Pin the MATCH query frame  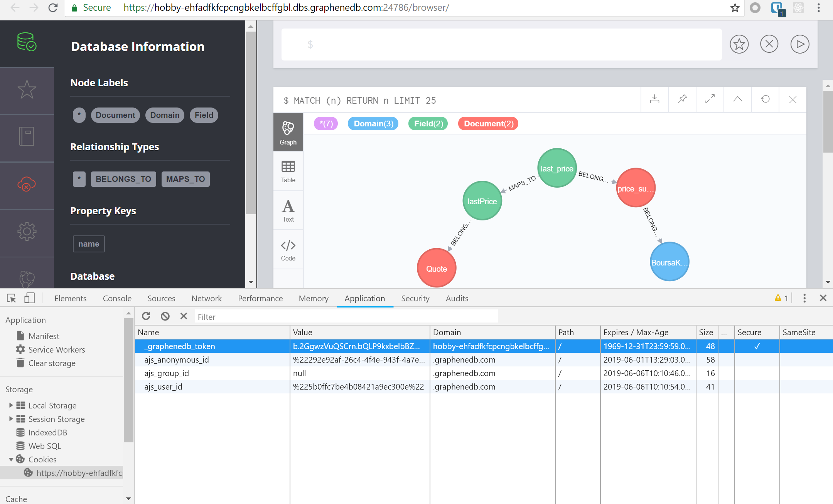coord(682,99)
